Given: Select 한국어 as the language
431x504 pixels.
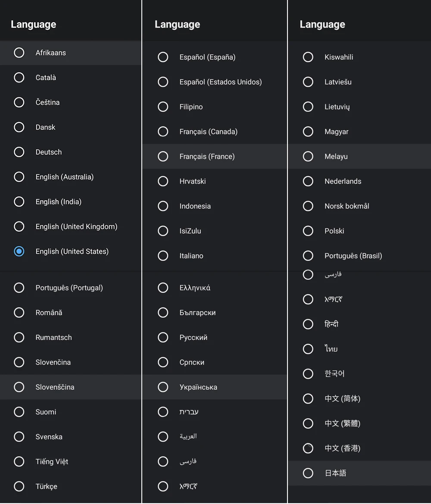Looking at the screenshot, I should (x=359, y=374).
